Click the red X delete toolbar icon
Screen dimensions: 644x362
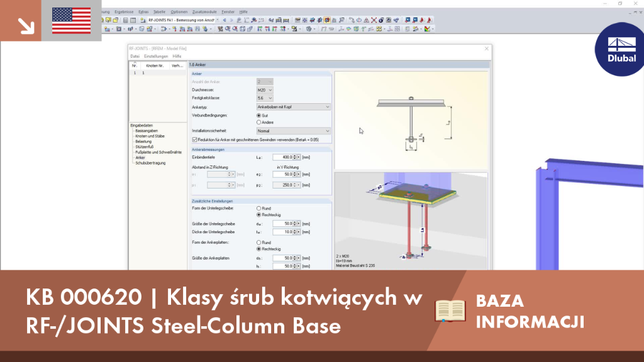point(374,20)
